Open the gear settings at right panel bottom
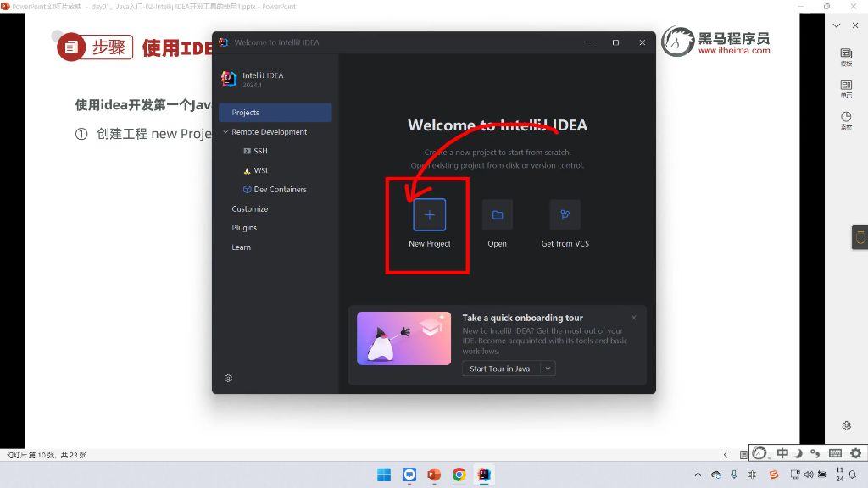 tap(847, 425)
